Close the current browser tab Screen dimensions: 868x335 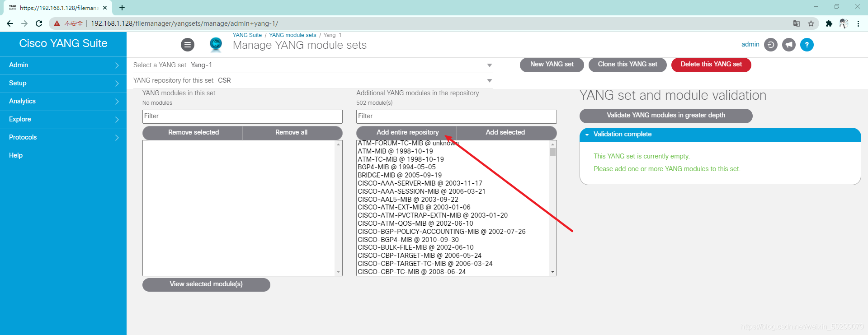[x=105, y=8]
